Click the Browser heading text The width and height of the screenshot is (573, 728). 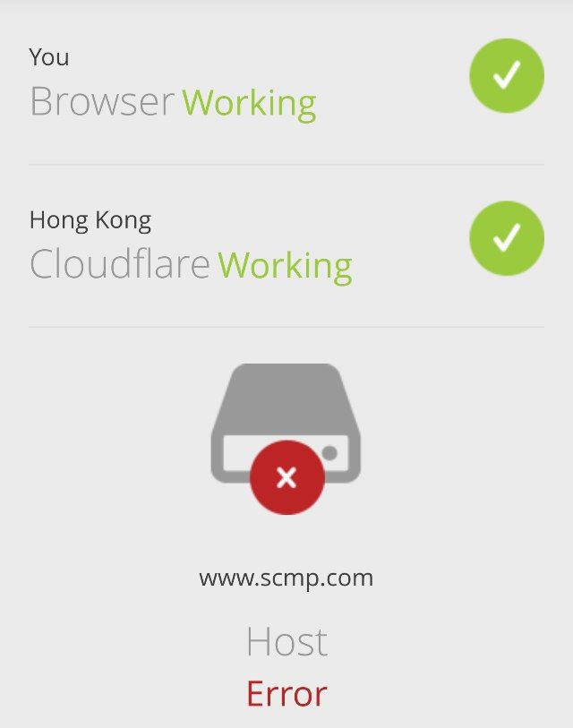click(x=102, y=101)
